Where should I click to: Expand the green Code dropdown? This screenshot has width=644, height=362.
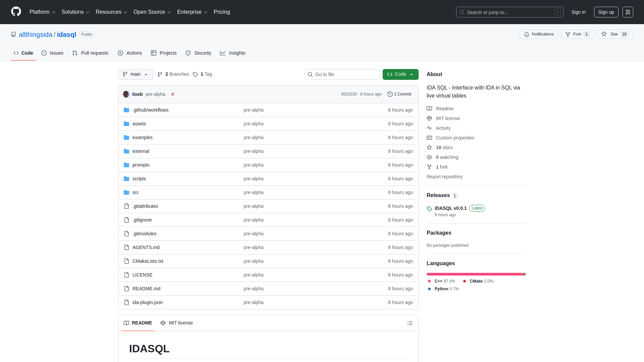click(x=412, y=74)
